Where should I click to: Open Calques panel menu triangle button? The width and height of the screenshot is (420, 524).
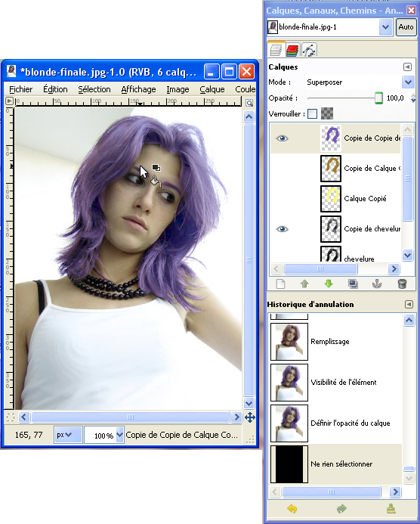407,67
